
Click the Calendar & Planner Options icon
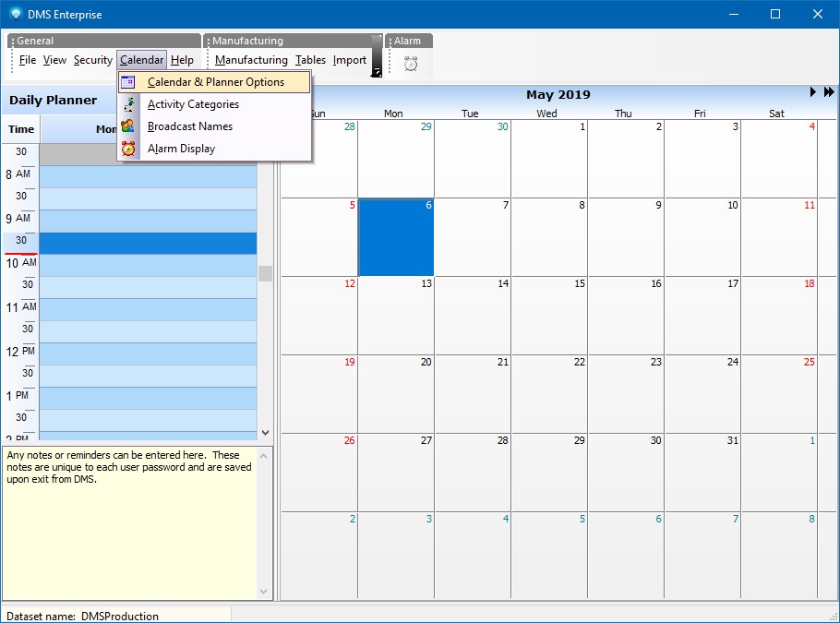[x=128, y=82]
